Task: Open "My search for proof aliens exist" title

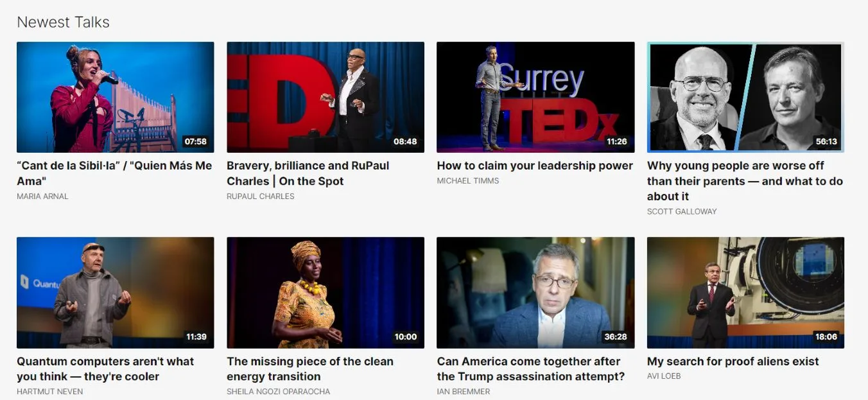Action: [x=733, y=361]
